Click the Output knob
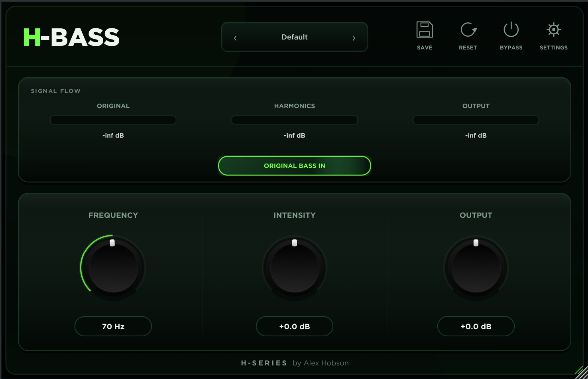This screenshot has width=588, height=379. (x=476, y=268)
